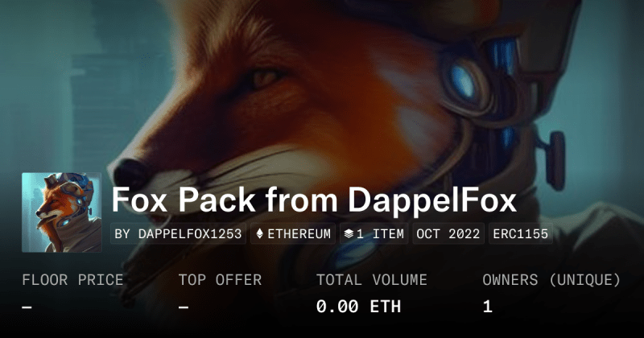Screen dimensions: 644x338
Task: Open creator link BY DAPPELFOX1253
Action: pyautogui.click(x=178, y=233)
